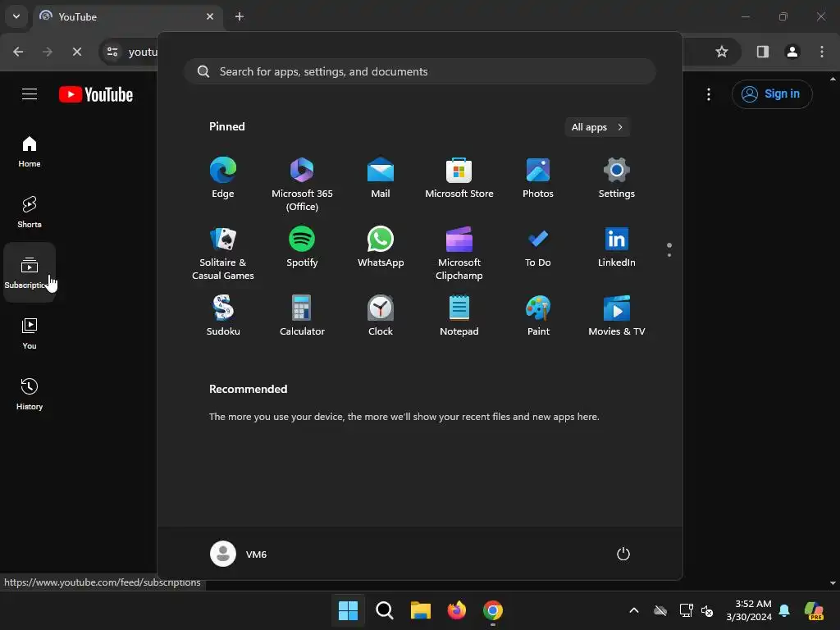Launch Solitaire & Casual Games
Image resolution: width=840 pixels, height=630 pixels.
223,253
